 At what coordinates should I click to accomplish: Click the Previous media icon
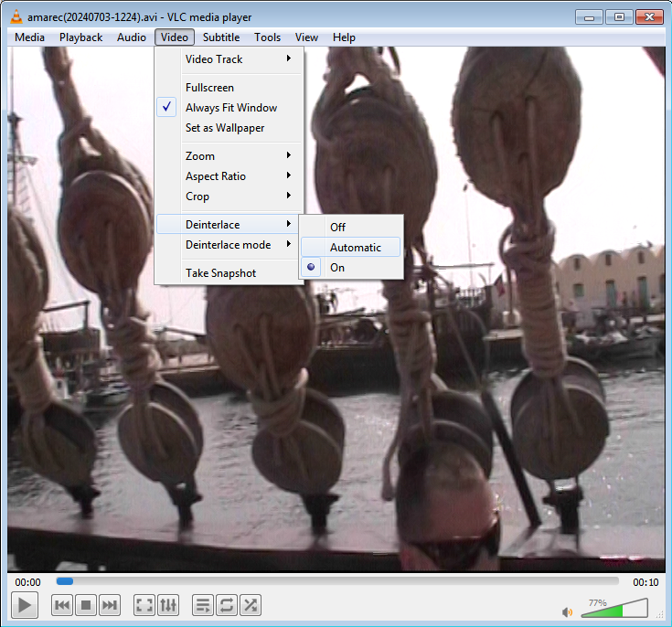point(62,605)
